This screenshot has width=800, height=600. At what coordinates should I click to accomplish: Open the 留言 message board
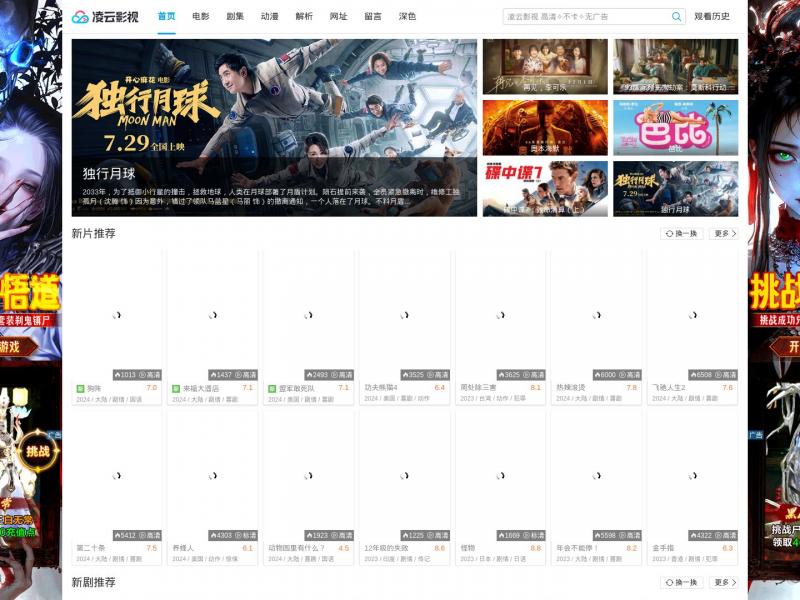pyautogui.click(x=373, y=16)
